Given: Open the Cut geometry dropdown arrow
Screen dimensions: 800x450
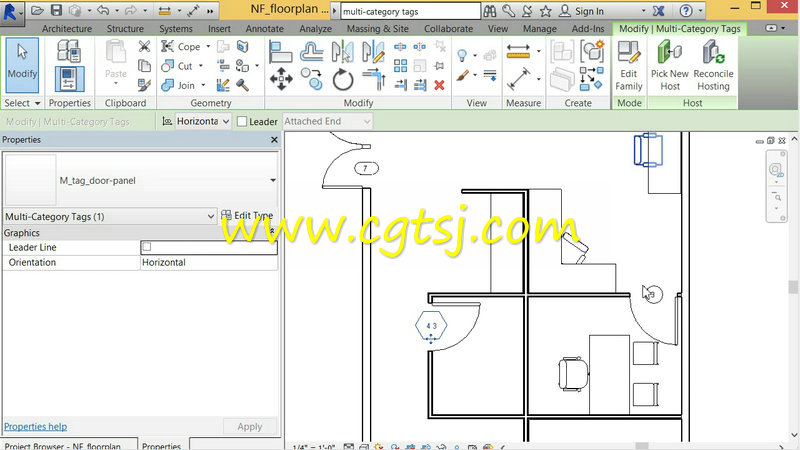Looking at the screenshot, I should 201,66.
